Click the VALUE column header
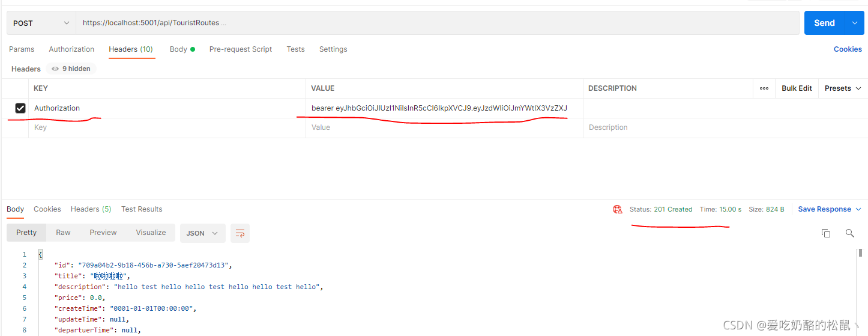 click(323, 88)
